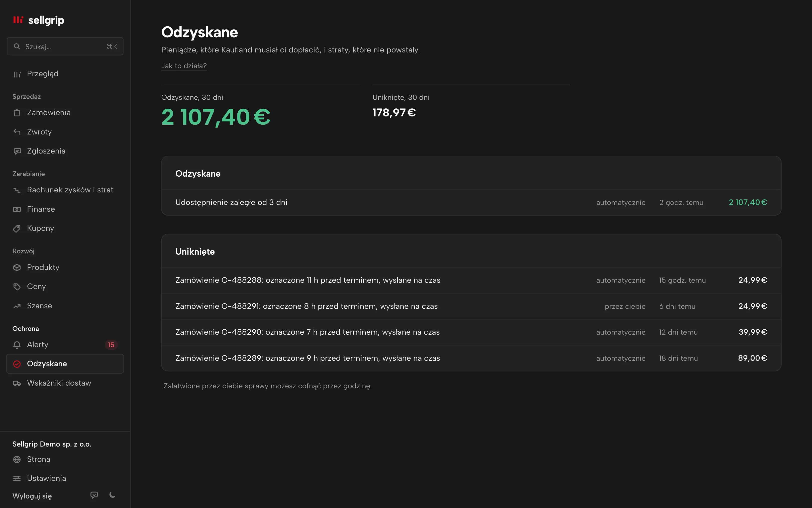Image resolution: width=812 pixels, height=508 pixels.
Task: Click the Alerty badge showing 15
Action: 111,345
